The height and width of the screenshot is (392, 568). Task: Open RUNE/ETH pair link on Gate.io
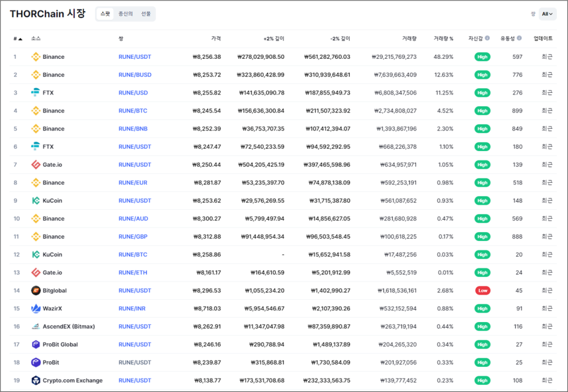click(x=133, y=273)
